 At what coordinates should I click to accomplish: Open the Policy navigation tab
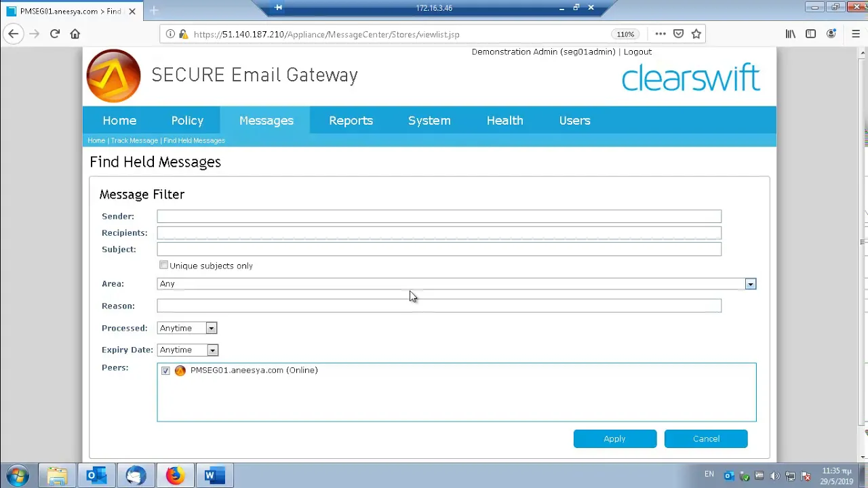coord(187,121)
